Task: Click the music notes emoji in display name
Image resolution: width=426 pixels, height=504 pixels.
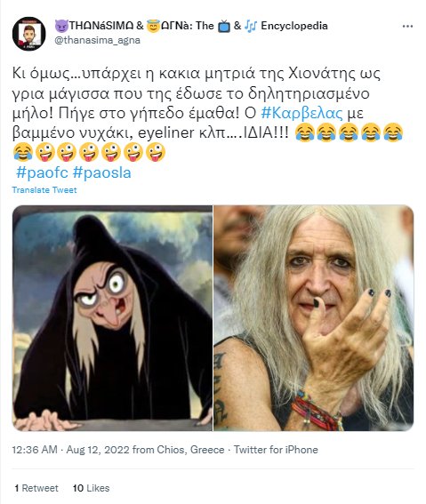Action: click(x=251, y=26)
